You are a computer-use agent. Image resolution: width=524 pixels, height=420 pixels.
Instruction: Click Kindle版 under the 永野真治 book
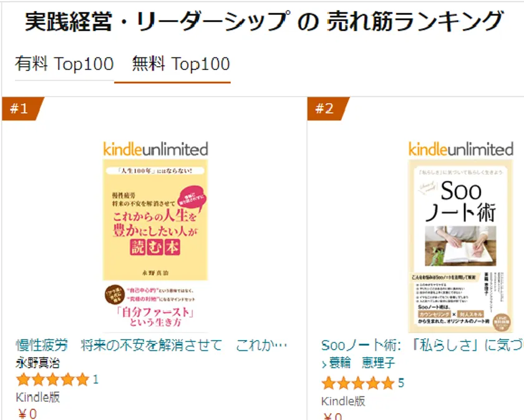click(37, 398)
